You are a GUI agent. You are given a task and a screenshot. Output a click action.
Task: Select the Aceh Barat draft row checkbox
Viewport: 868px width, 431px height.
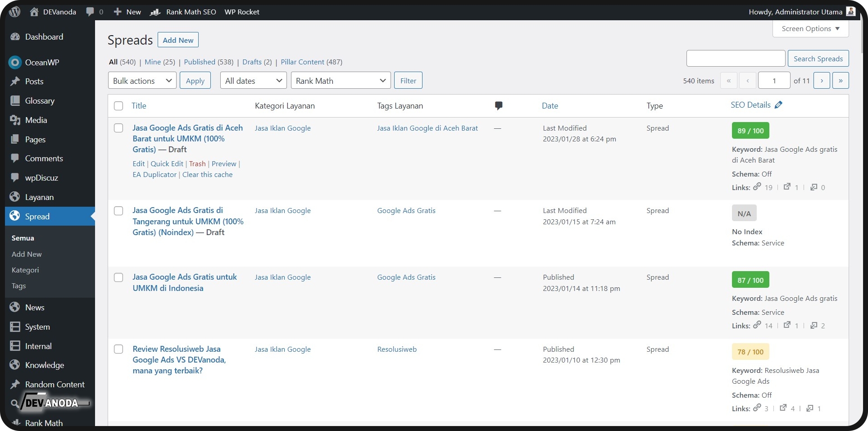[118, 128]
